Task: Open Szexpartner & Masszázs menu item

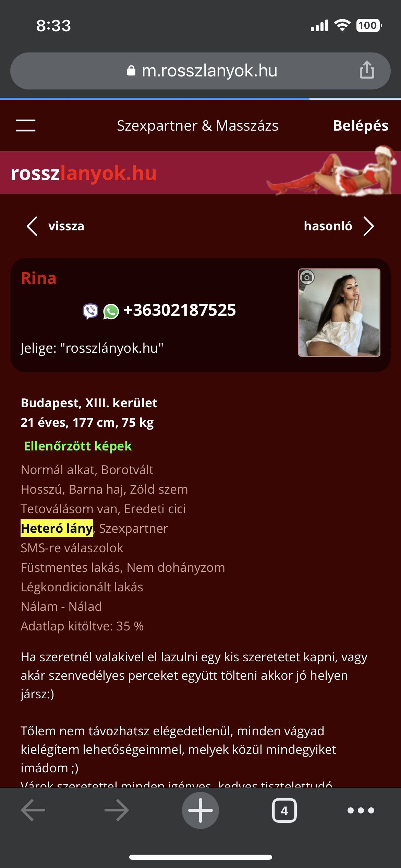Action: coord(198,125)
